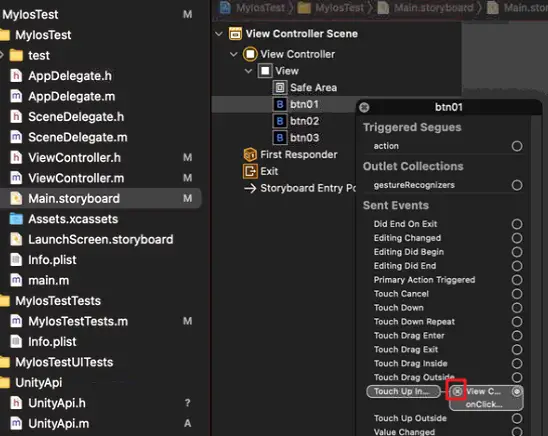The image size is (548, 436).
Task: Open ViewController.m in file navigator
Action: click(76, 178)
